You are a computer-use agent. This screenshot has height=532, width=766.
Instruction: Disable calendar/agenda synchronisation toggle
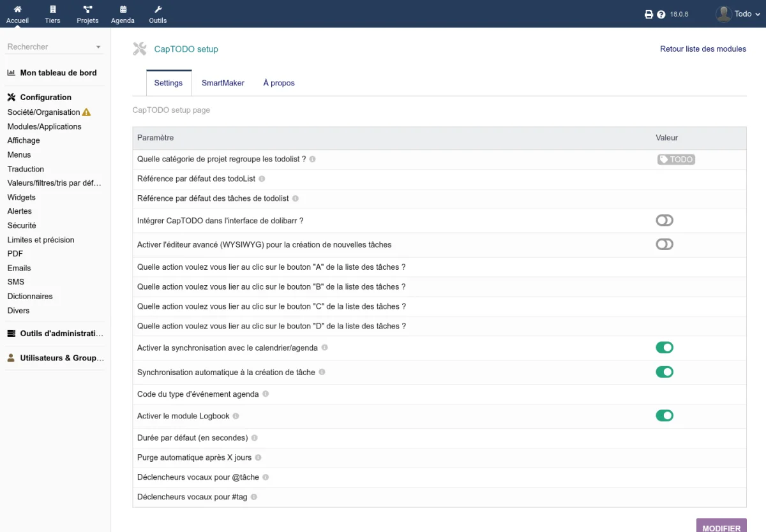coord(665,348)
